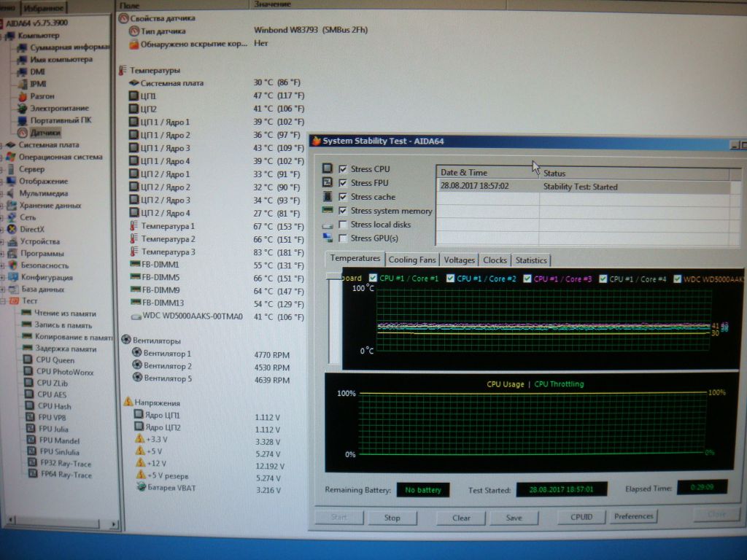The image size is (747, 560).
Task: Enable the Stress GPU(s) checkbox
Action: [343, 238]
